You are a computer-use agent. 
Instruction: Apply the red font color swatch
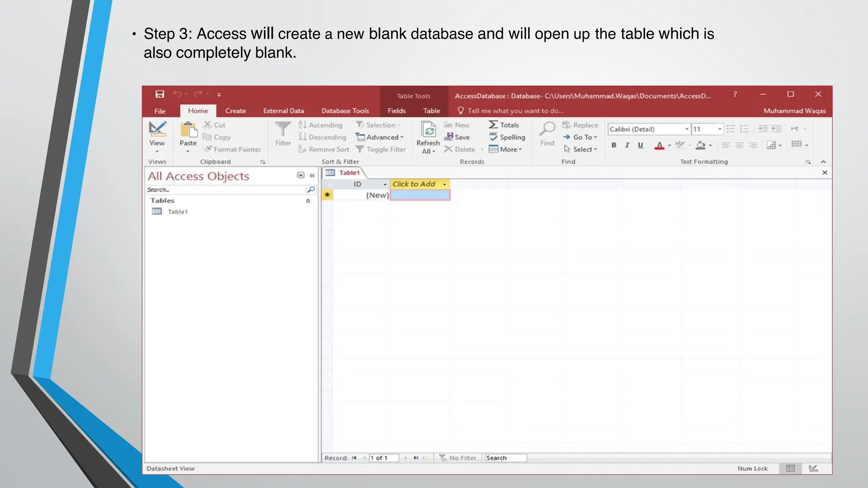(659, 146)
